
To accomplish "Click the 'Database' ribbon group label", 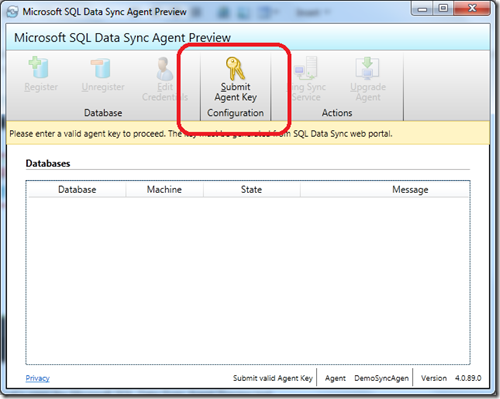I will (103, 113).
